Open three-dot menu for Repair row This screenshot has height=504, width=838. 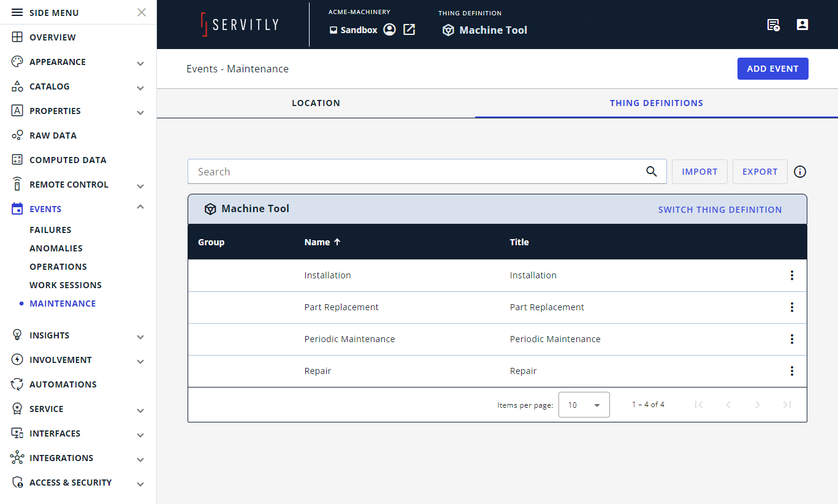point(791,371)
